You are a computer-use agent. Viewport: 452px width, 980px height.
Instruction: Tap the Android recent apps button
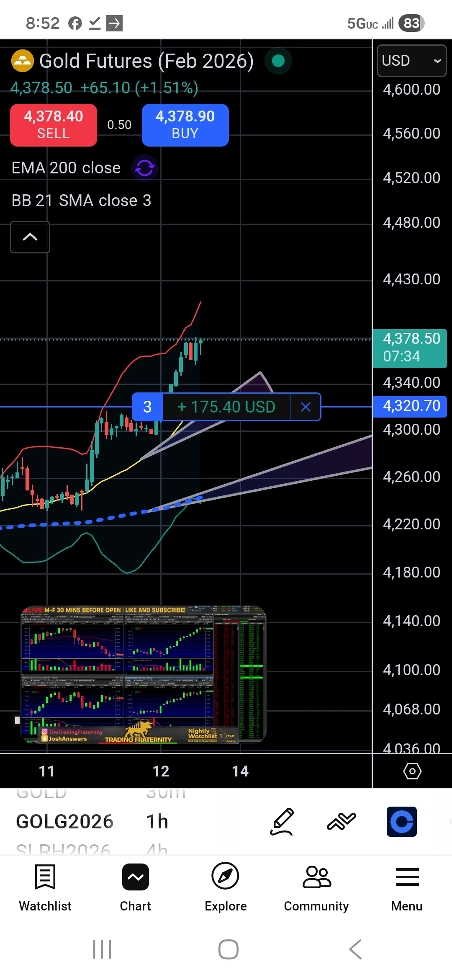click(x=102, y=949)
